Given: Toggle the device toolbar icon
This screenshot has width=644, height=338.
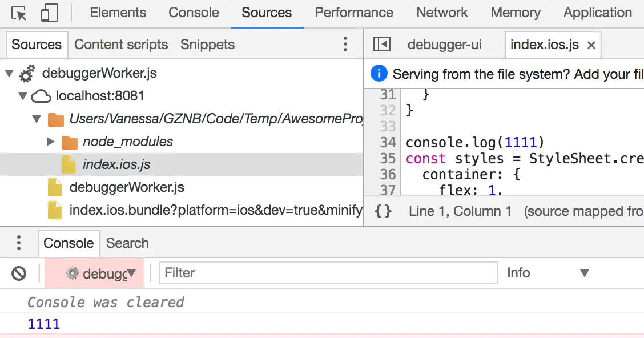Looking at the screenshot, I should tap(50, 13).
